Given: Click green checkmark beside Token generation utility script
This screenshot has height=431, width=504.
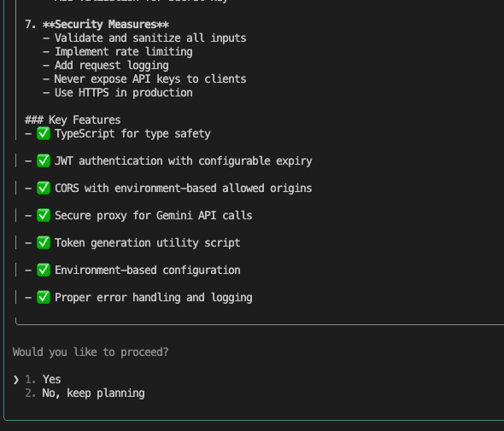Looking at the screenshot, I should 44,242.
